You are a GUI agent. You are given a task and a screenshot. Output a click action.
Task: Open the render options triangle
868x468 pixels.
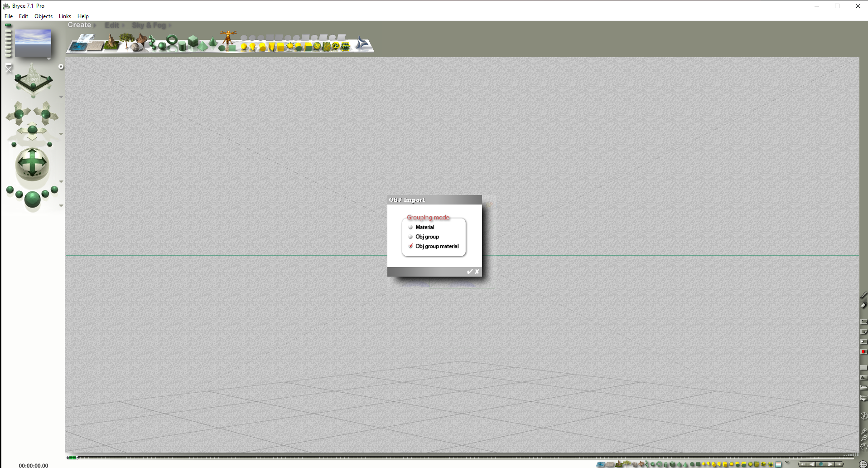(x=61, y=206)
